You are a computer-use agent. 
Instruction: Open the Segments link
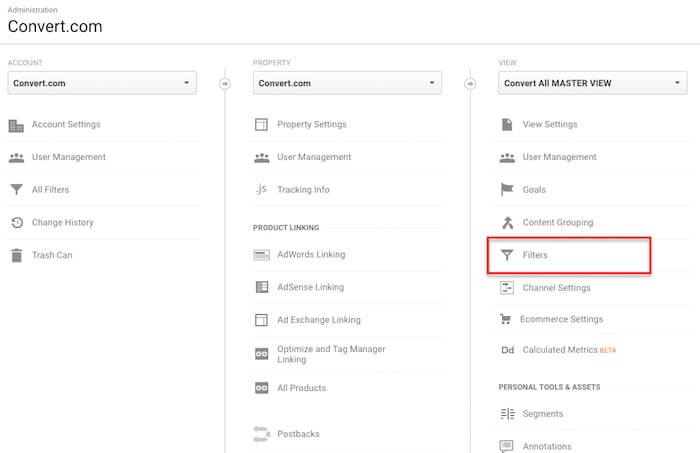tap(542, 414)
